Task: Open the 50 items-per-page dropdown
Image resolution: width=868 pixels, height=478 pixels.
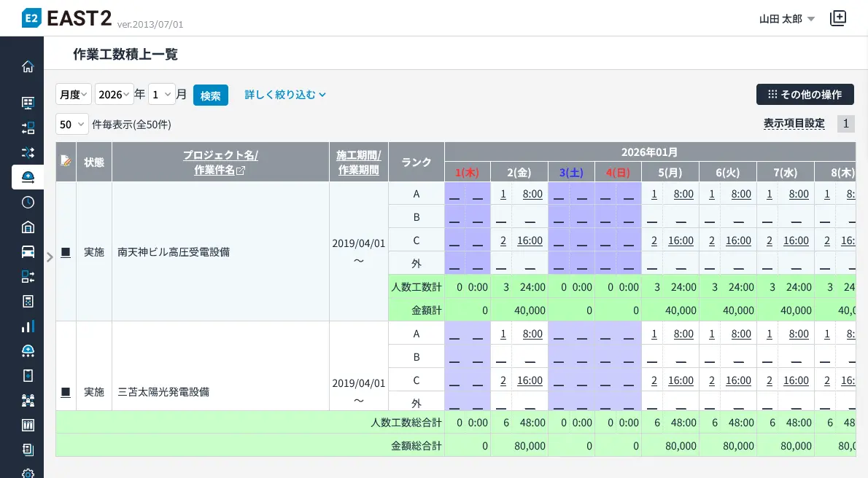Action: point(71,125)
